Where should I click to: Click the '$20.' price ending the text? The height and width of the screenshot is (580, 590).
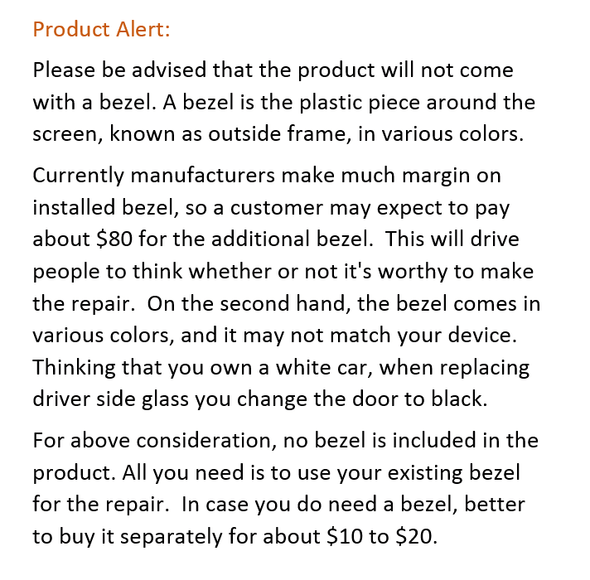click(x=416, y=536)
